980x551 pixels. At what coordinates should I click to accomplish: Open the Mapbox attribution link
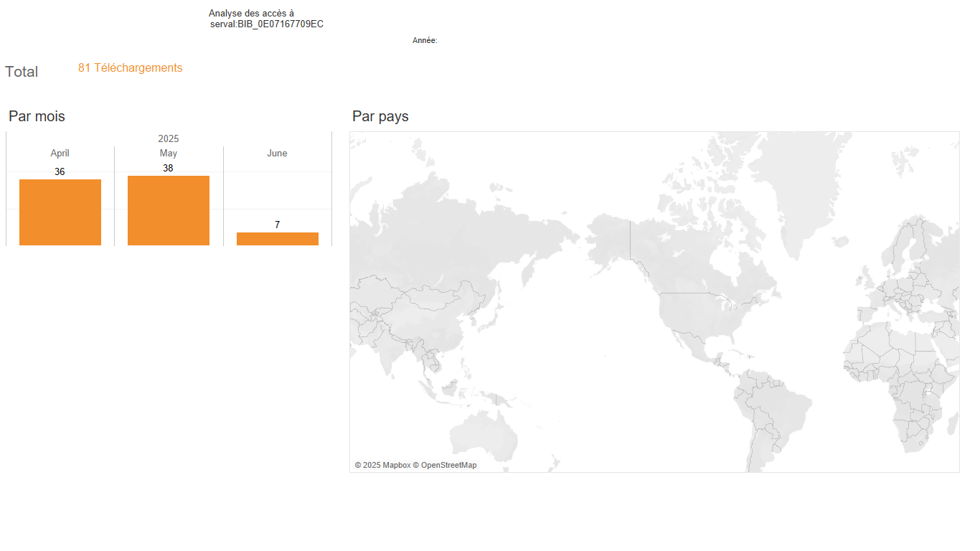(x=382, y=465)
